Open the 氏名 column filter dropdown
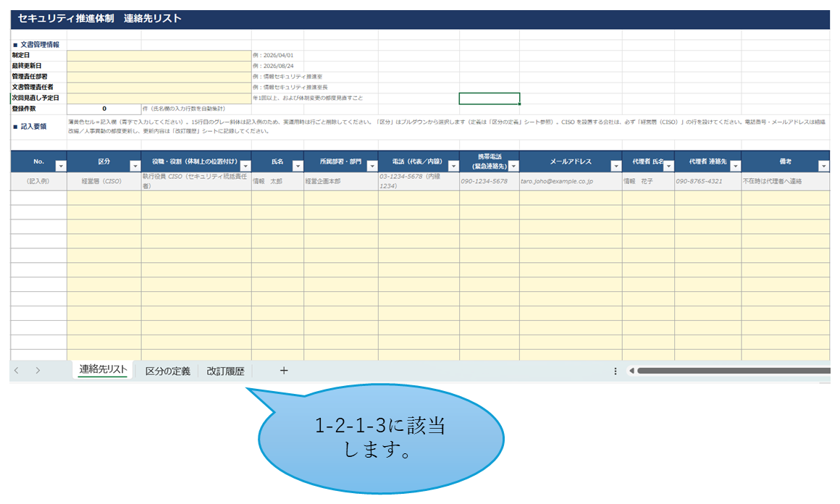The height and width of the screenshot is (504, 840). pyautogui.click(x=298, y=167)
